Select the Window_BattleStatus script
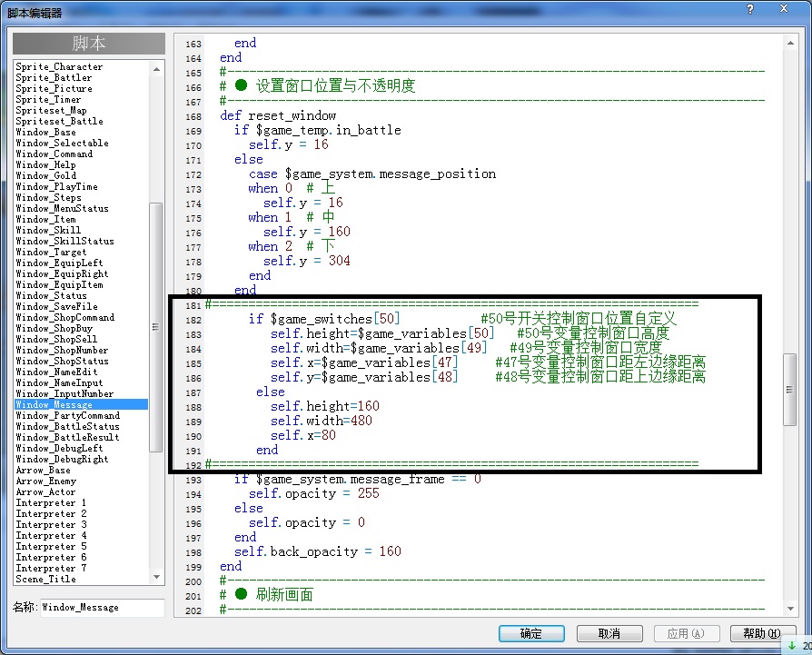Viewport: 812px width, 655px height. pos(68,426)
